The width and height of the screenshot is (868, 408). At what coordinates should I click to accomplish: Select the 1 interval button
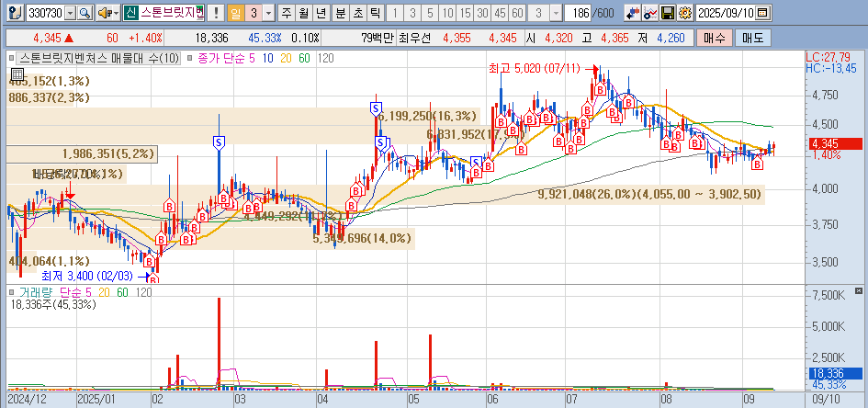(395, 13)
